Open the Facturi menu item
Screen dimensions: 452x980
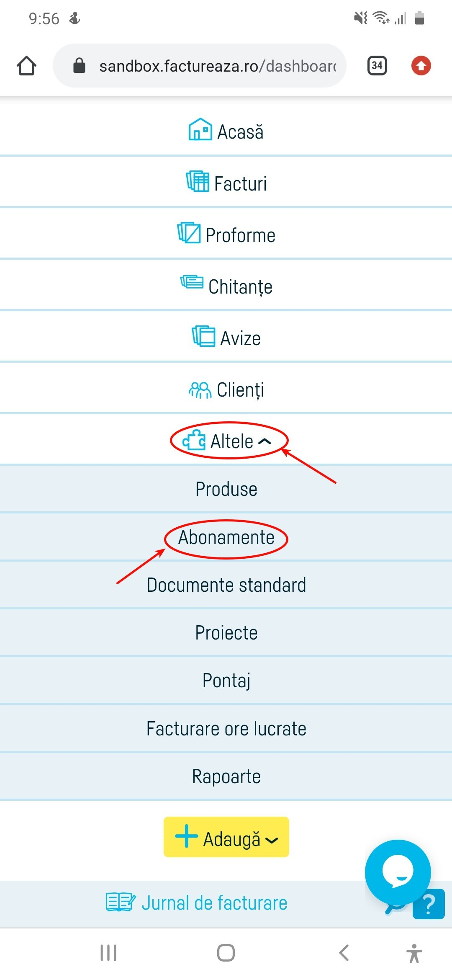coord(226,183)
